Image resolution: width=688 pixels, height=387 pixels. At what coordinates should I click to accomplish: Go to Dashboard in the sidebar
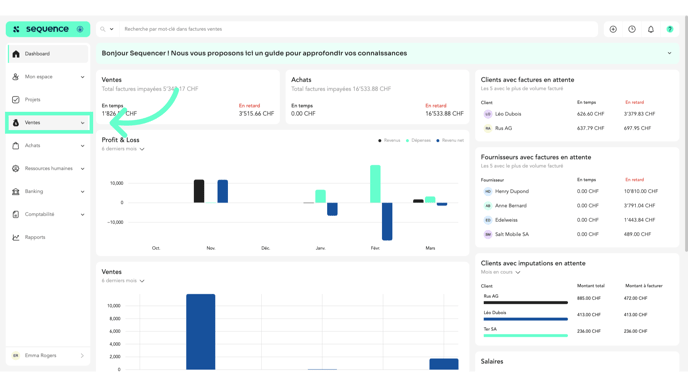click(48, 54)
